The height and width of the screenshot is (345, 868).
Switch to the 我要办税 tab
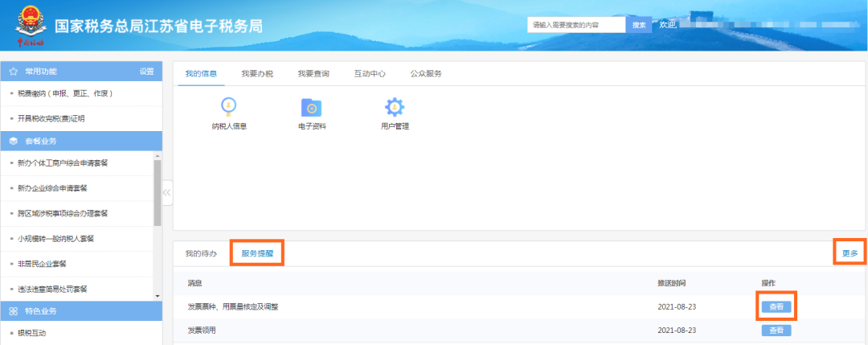pyautogui.click(x=257, y=74)
